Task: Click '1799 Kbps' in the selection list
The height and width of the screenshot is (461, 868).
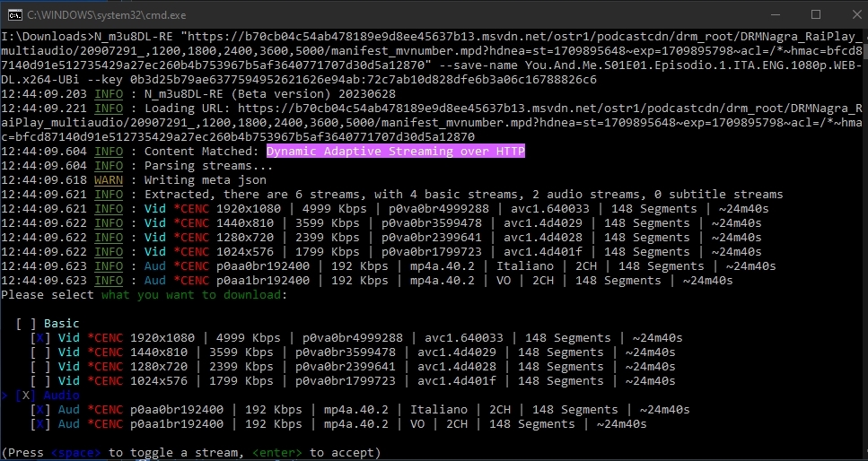Action: point(241,381)
